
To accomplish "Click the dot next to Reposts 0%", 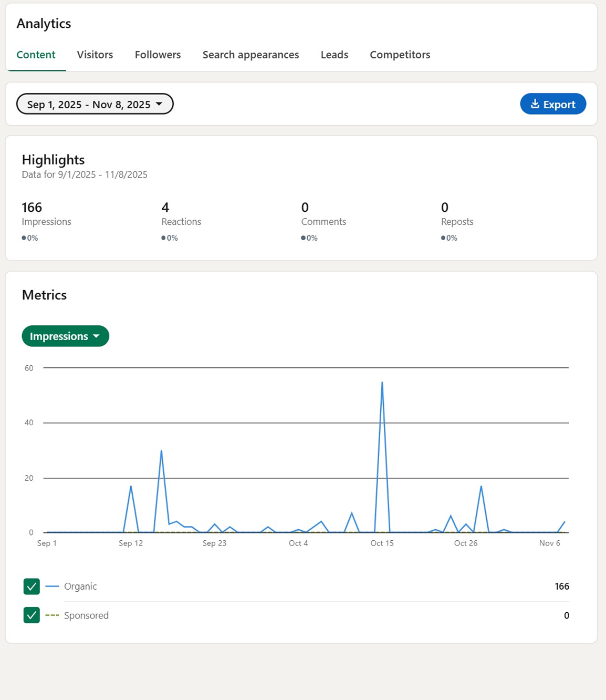I will coord(443,238).
